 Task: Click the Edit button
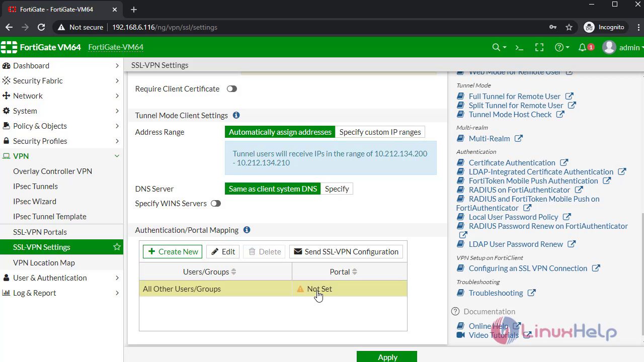(x=223, y=251)
